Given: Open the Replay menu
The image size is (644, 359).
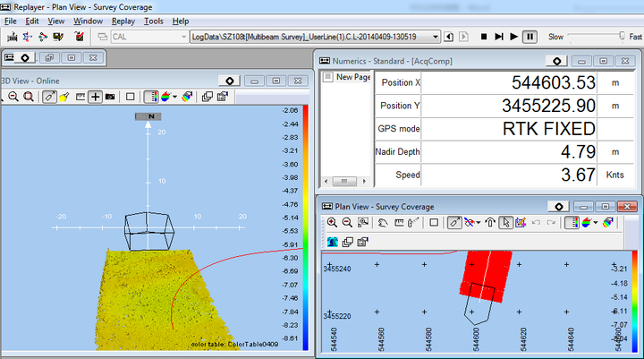Looking at the screenshot, I should 123,21.
